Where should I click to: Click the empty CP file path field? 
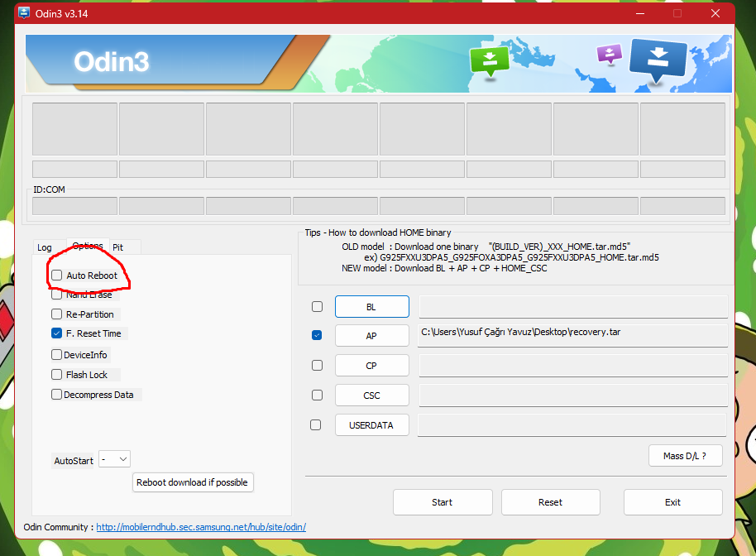tap(573, 366)
